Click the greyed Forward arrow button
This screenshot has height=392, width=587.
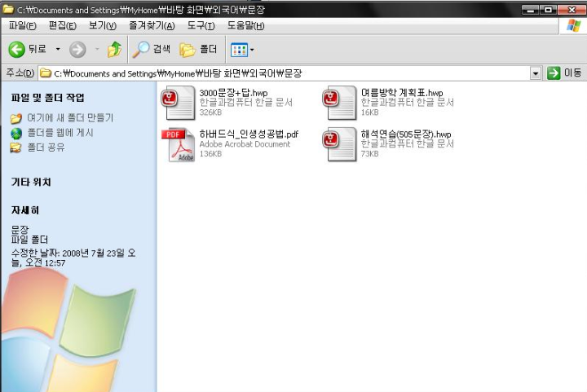(77, 50)
